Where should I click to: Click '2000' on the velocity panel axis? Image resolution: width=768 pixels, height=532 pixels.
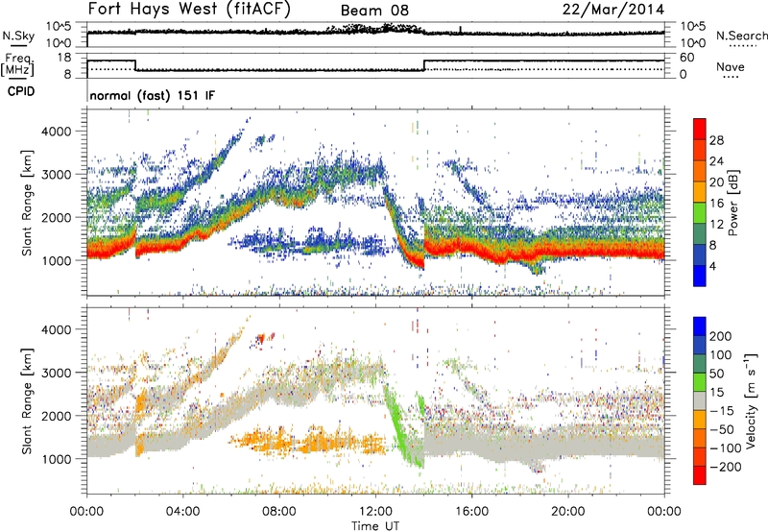56,416
